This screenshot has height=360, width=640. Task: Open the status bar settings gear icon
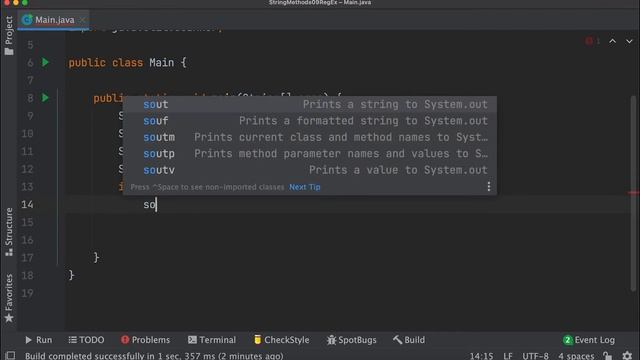point(627,356)
